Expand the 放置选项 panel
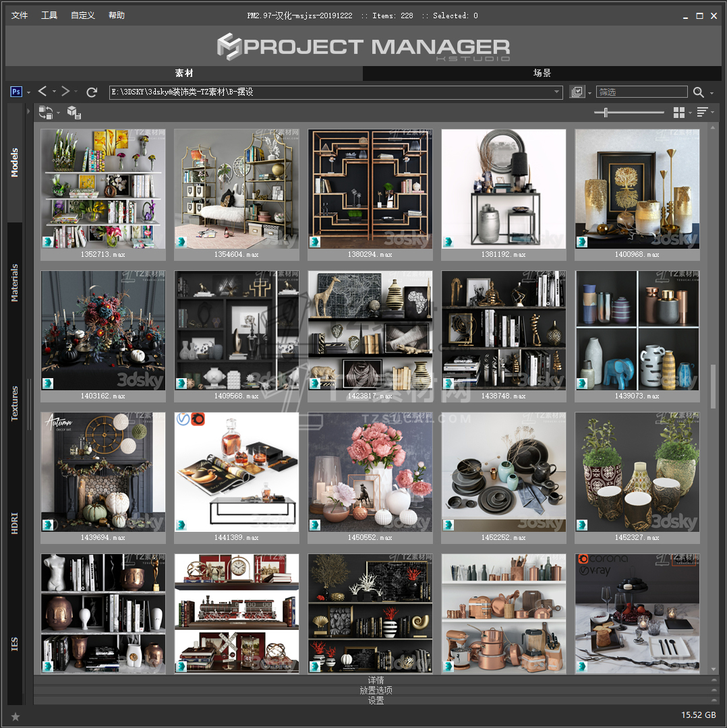Viewport: 727px width, 728px height. (376, 690)
